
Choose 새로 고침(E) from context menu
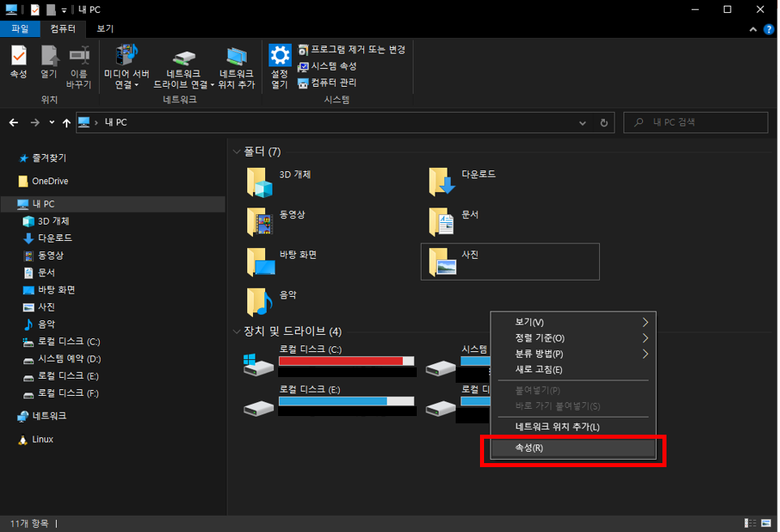[x=573, y=370]
